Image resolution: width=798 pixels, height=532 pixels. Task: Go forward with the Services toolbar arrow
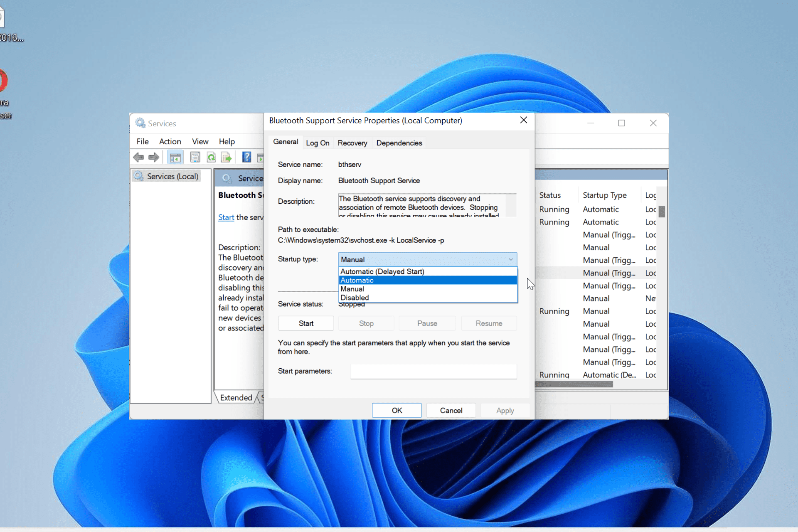point(154,158)
